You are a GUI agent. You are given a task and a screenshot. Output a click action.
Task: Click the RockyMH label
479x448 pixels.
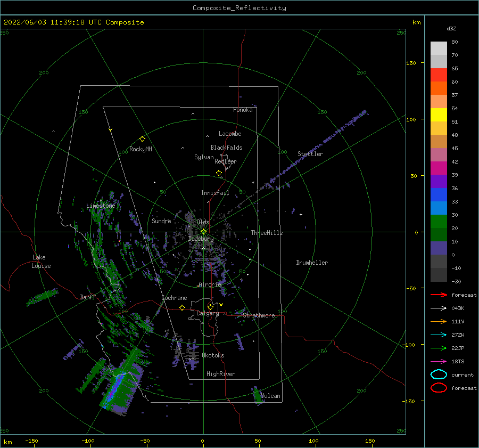tap(141, 149)
